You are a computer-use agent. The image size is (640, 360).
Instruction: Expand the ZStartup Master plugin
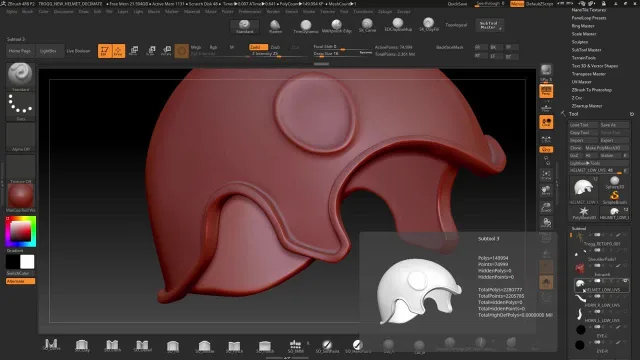coord(587,106)
